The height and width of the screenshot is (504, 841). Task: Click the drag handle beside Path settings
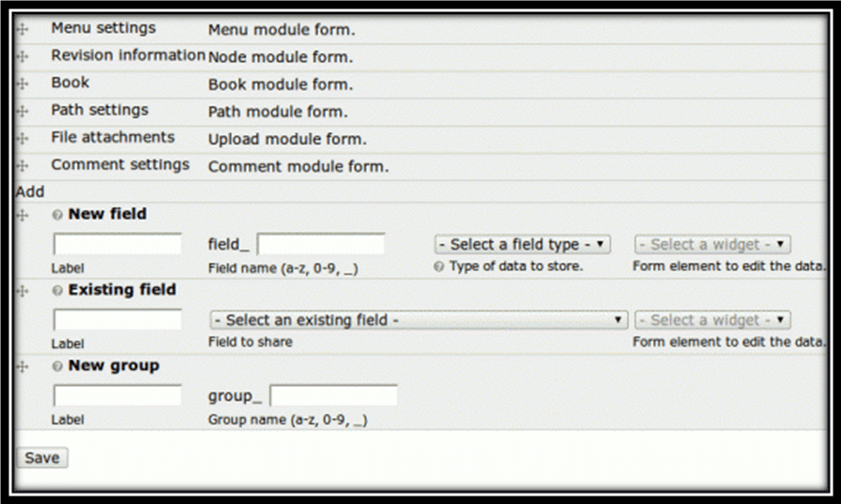point(23,112)
